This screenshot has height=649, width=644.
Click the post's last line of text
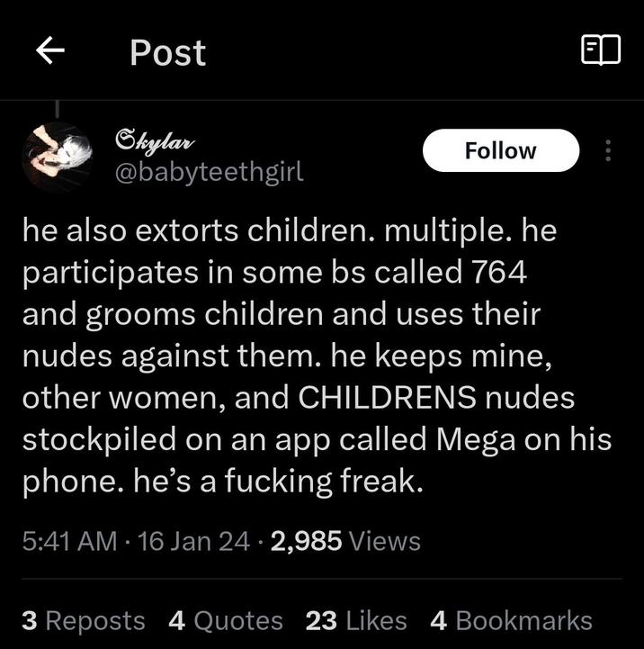(x=223, y=482)
